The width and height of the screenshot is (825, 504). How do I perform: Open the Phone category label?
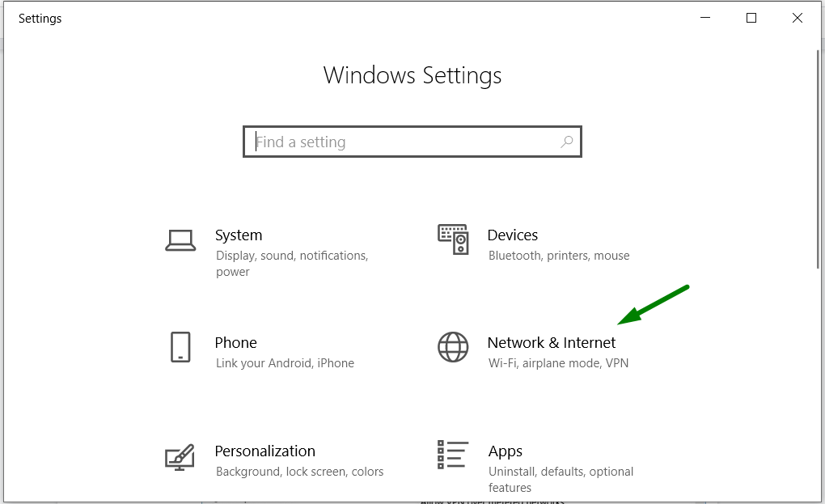[x=235, y=342]
